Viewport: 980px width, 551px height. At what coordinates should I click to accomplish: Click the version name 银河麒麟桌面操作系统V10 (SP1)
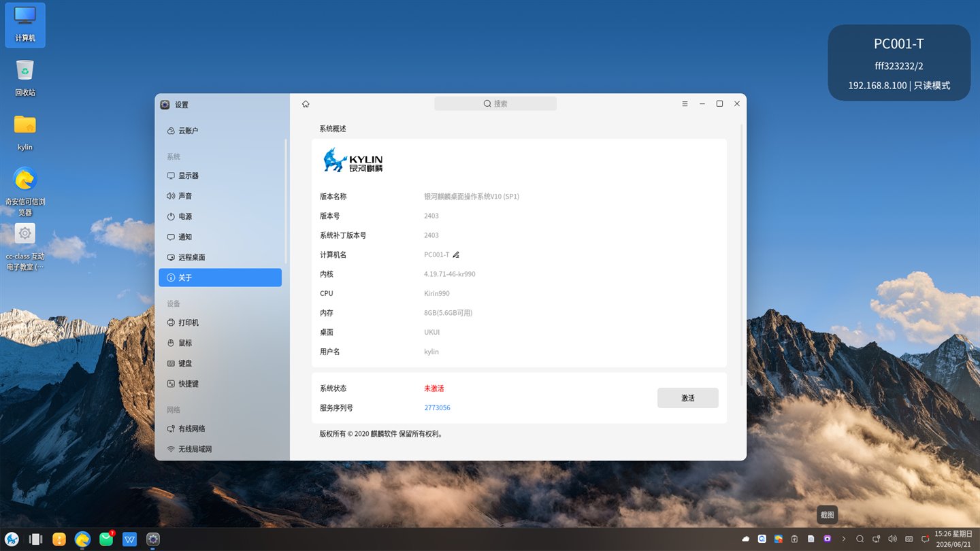pos(472,197)
